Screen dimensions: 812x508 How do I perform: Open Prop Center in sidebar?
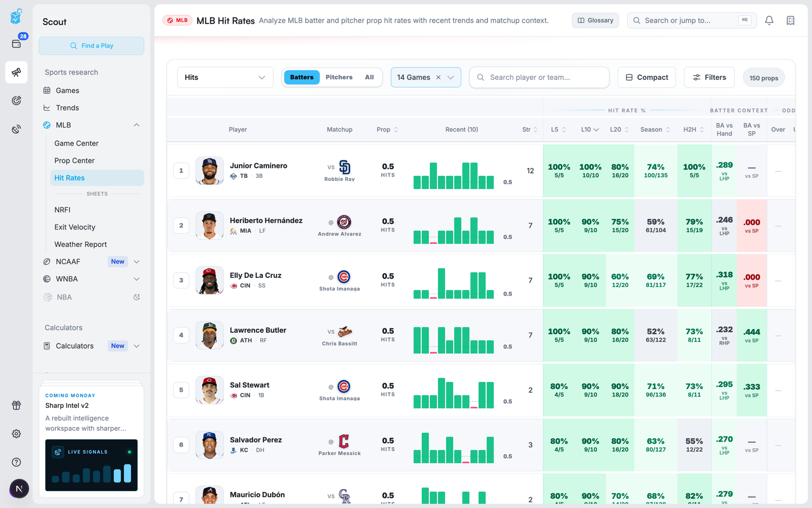[75, 161]
